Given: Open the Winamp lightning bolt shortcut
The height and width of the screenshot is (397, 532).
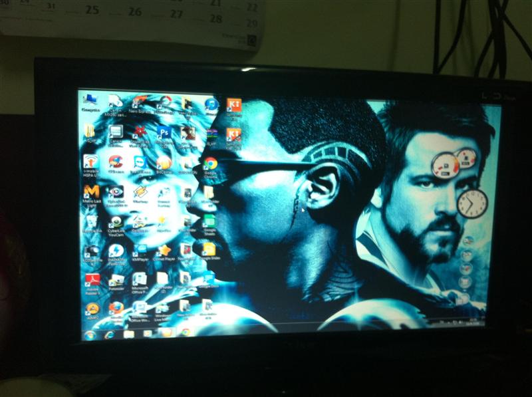Looking at the screenshot, I should [140, 194].
